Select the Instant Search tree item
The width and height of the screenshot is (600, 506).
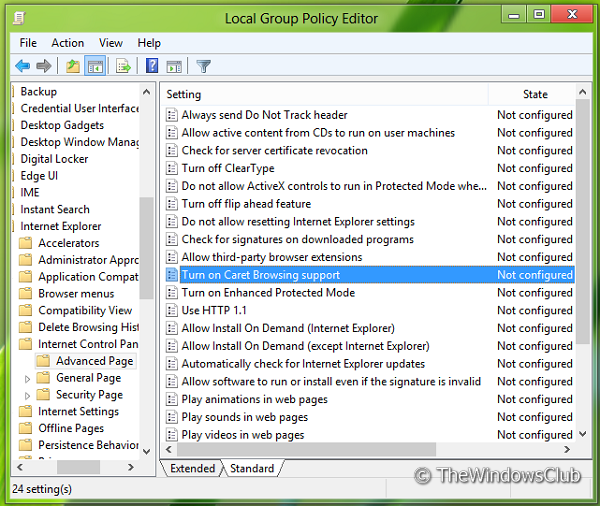(x=55, y=209)
